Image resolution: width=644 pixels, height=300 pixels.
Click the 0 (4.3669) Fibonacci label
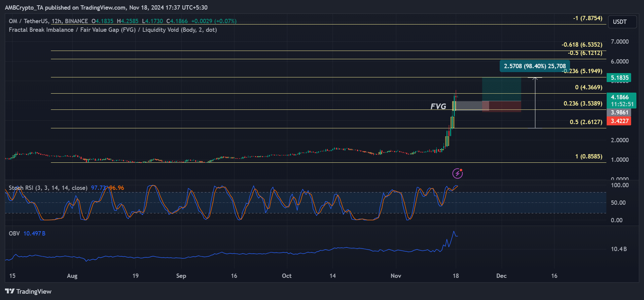tap(589, 87)
